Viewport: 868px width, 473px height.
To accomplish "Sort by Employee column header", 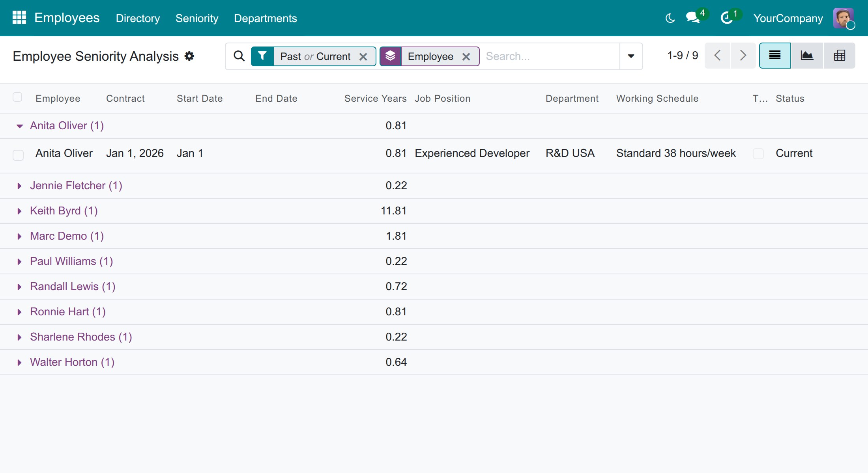I will click(x=58, y=99).
